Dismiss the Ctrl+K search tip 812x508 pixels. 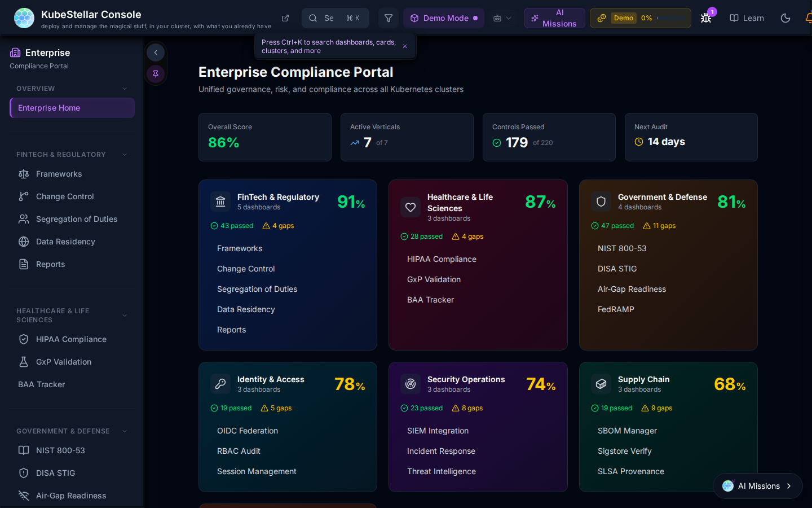[405, 46]
